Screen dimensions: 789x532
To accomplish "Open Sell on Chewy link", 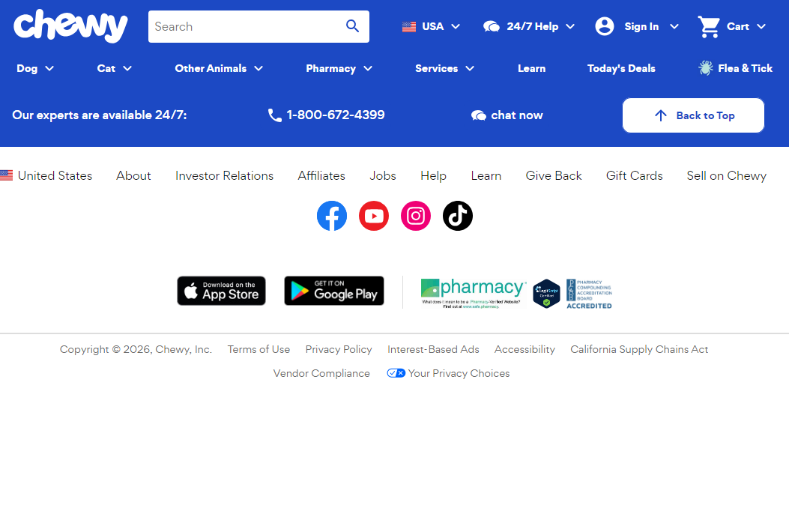I will (x=727, y=175).
